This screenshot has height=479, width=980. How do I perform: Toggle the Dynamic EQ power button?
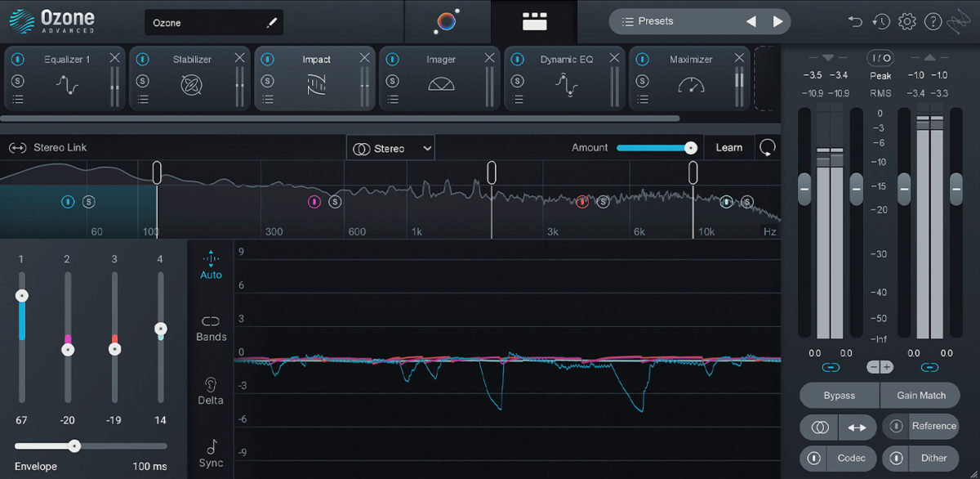coord(517,60)
